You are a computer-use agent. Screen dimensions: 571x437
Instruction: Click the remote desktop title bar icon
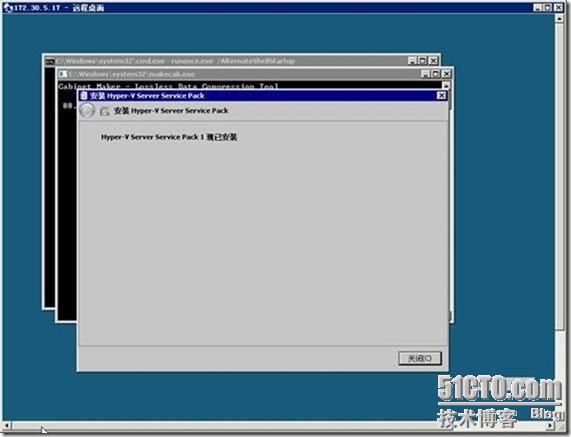(x=8, y=8)
